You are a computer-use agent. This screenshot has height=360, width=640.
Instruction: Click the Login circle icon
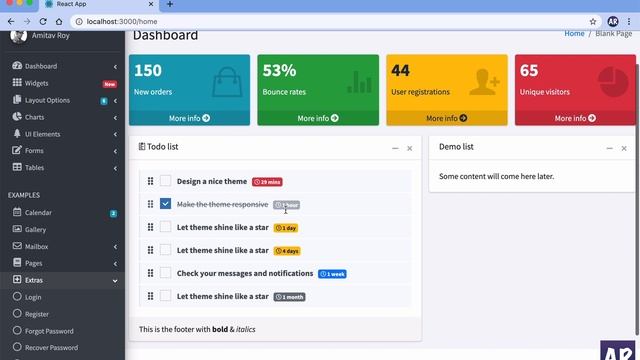(17, 296)
